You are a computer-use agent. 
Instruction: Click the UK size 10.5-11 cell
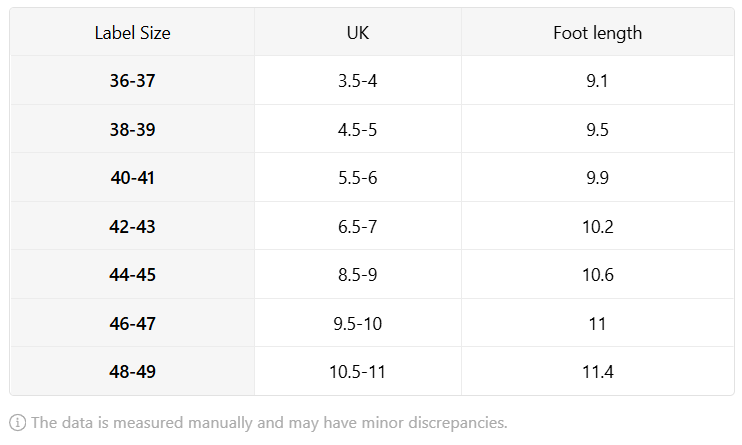coord(358,372)
